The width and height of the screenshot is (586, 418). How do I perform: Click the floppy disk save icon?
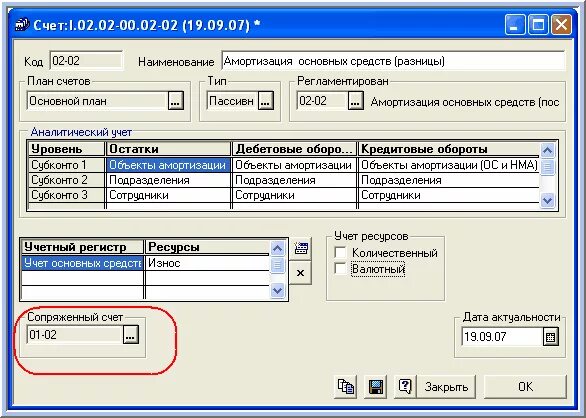pyautogui.click(x=375, y=387)
